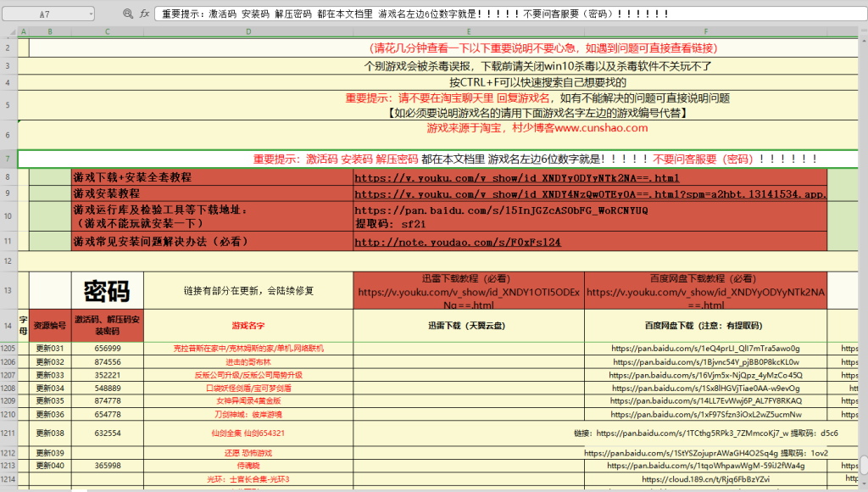868x492 pixels.
Task: Click the fx insert function icon
Action: coord(144,14)
